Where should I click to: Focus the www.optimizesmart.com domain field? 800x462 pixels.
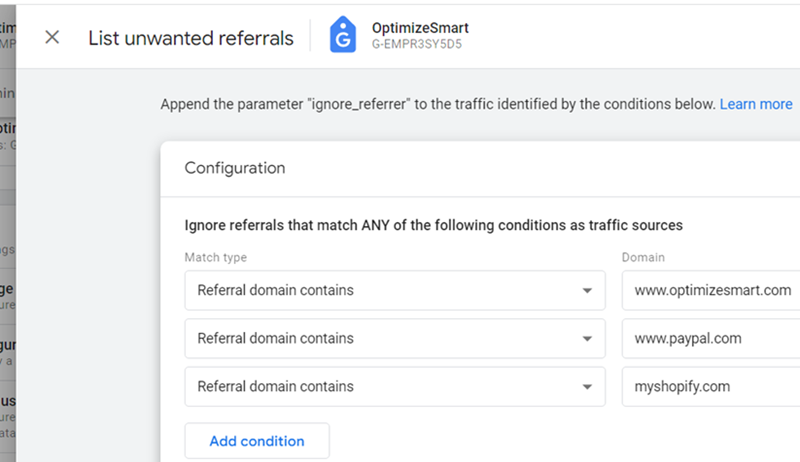(711, 290)
